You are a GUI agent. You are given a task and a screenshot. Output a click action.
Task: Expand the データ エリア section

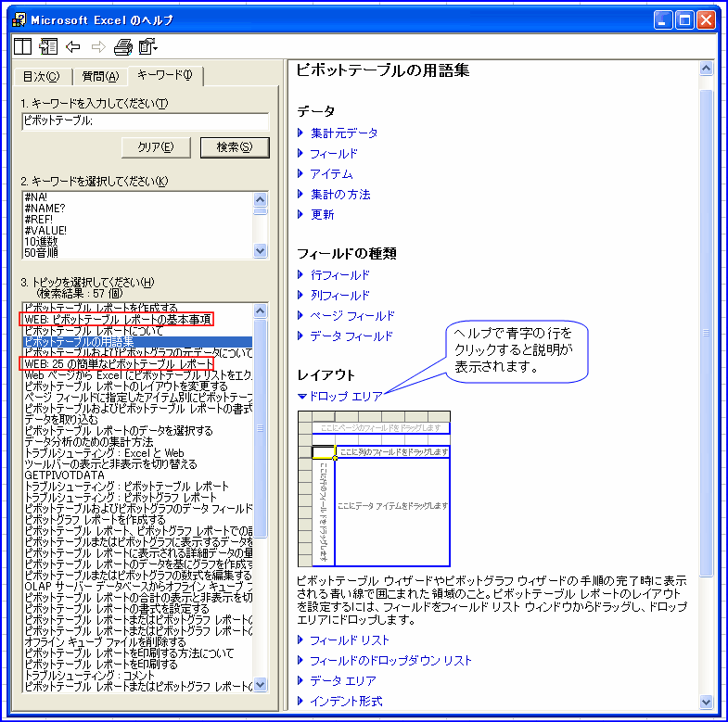coord(337,680)
